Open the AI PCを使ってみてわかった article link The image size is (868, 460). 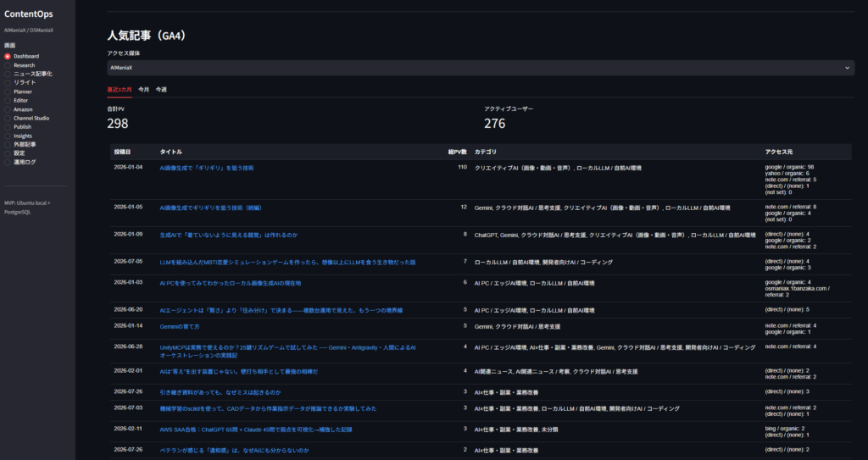coord(231,284)
